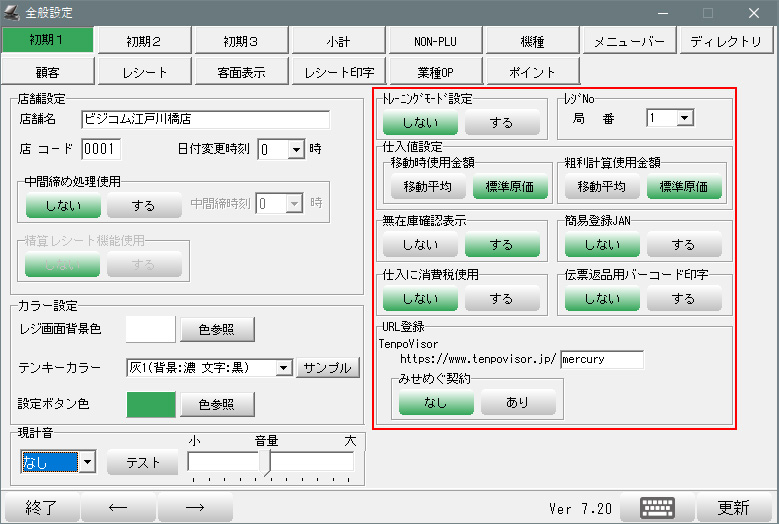779x524 pixels.
Task: Set training mode to する
Action: [x=501, y=123]
